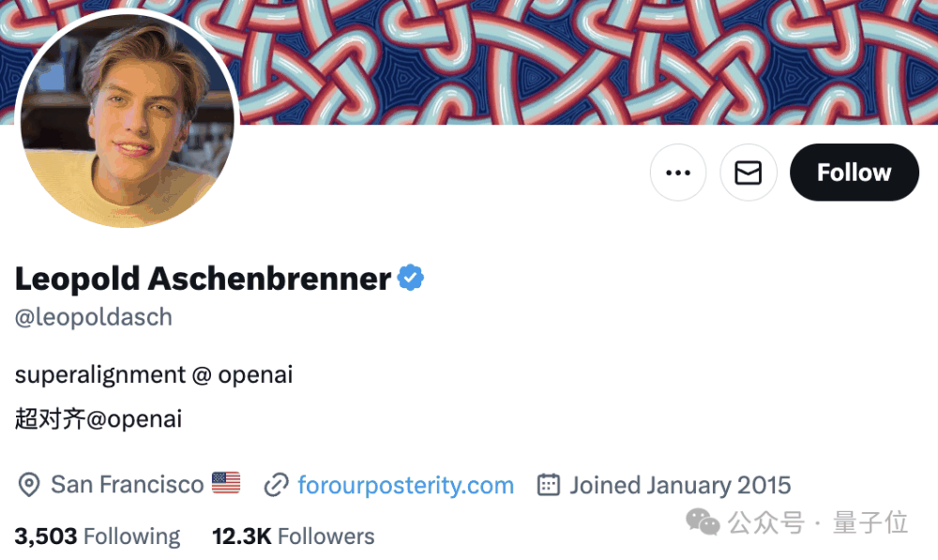Click the Chinese translated bio line

[x=98, y=418]
